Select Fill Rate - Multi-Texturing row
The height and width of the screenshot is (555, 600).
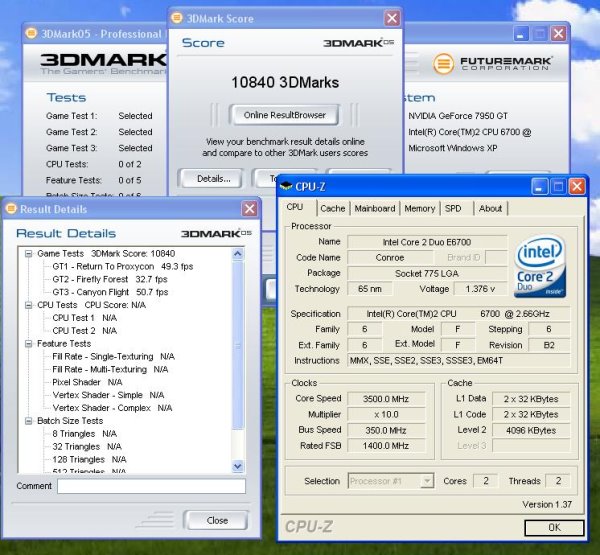[x=110, y=369]
